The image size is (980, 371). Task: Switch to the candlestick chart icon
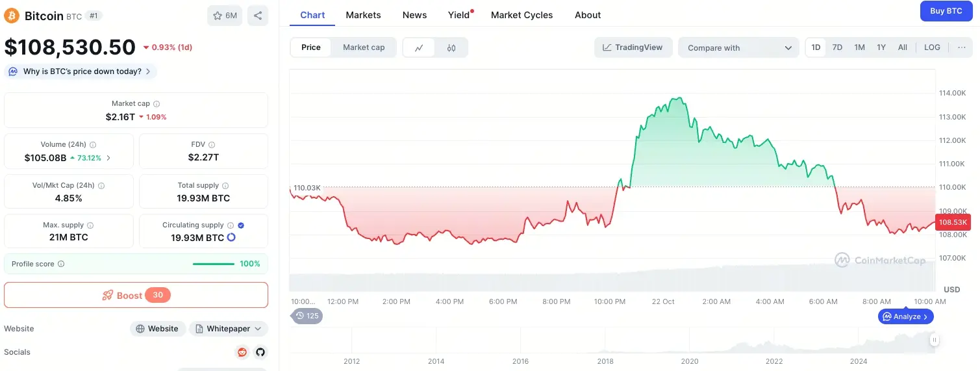click(x=451, y=47)
